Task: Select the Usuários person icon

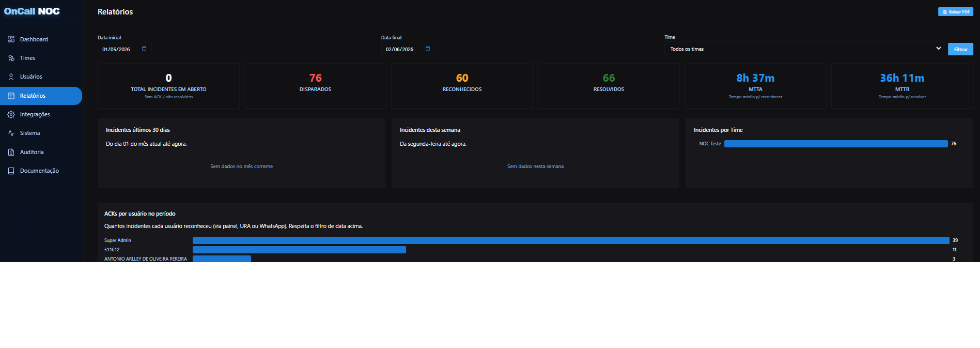Action: click(x=11, y=77)
